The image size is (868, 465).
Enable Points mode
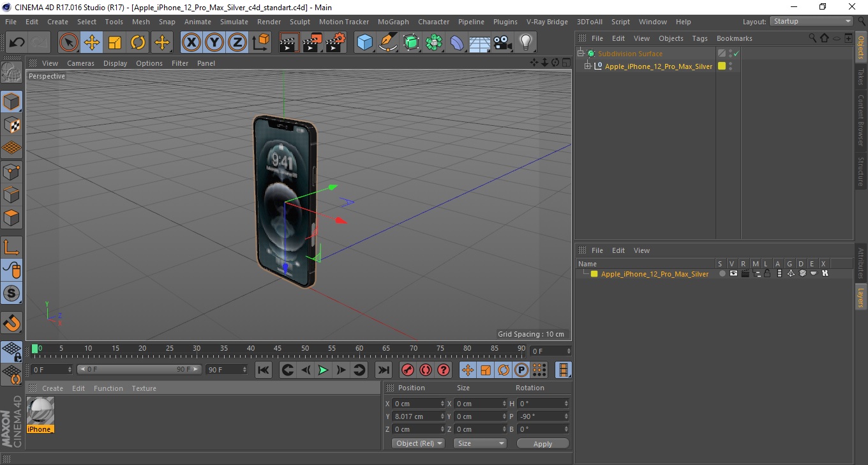coord(12,171)
